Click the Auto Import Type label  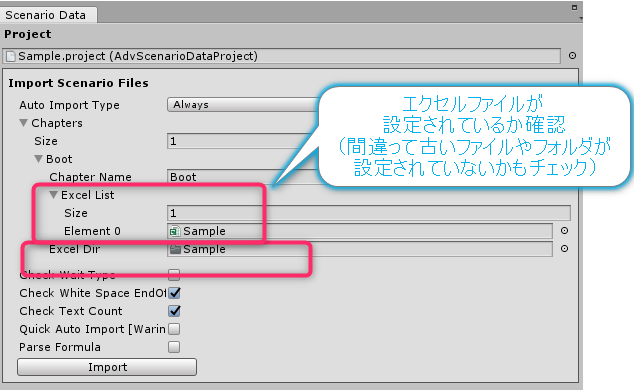tap(69, 105)
